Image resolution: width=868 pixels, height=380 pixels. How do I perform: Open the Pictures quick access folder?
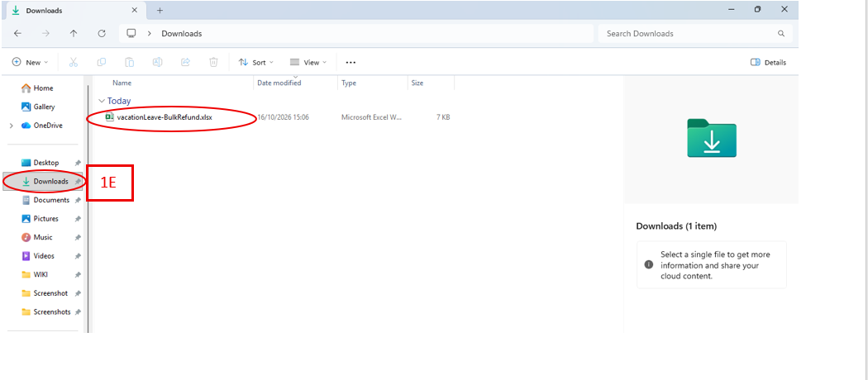point(46,218)
